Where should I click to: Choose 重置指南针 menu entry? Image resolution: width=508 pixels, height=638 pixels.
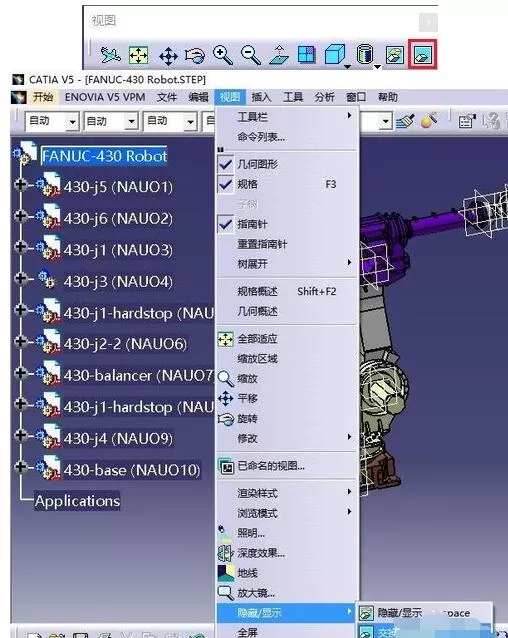pos(287,244)
